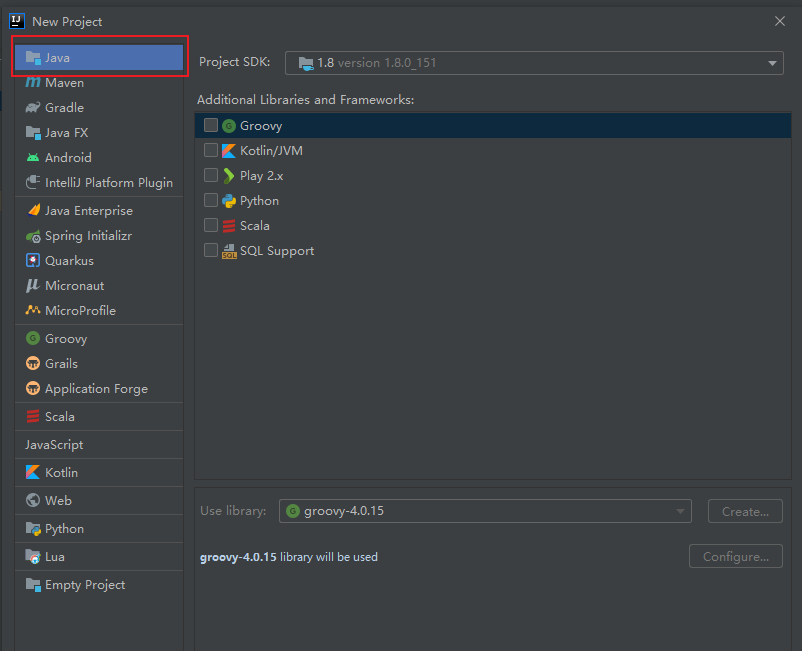The height and width of the screenshot is (651, 802).
Task: Click the Python snake icon in the frameworks list
Action: point(229,201)
